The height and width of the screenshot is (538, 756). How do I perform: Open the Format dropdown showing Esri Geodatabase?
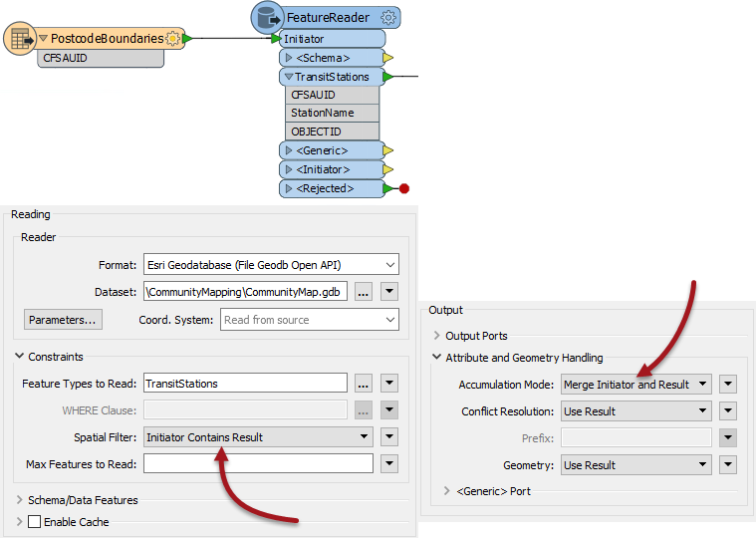(271, 265)
